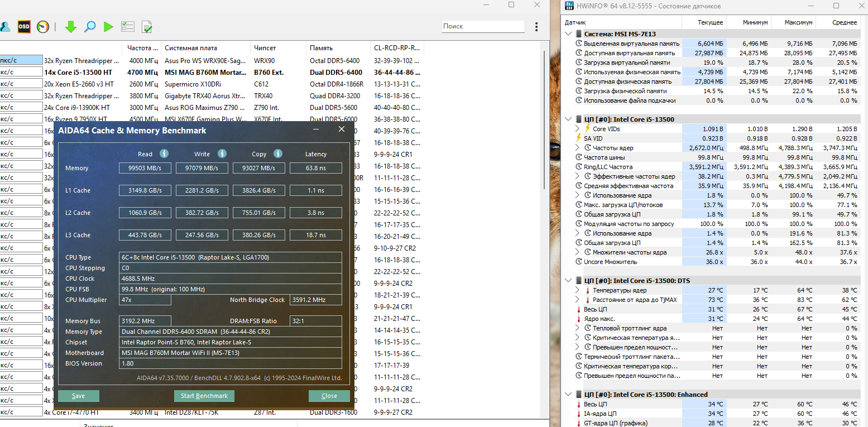Sort by the Память column header
This screenshot has height=427, width=868.
coord(338,48)
